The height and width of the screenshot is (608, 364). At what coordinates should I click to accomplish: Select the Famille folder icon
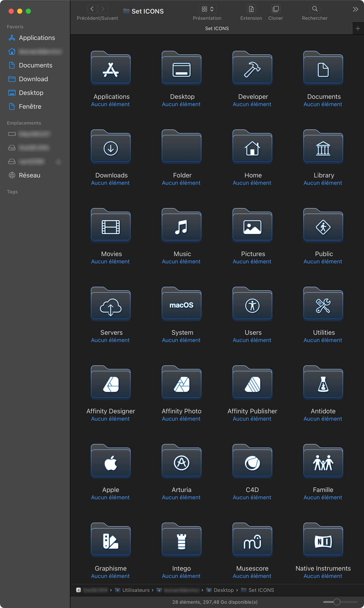click(323, 460)
